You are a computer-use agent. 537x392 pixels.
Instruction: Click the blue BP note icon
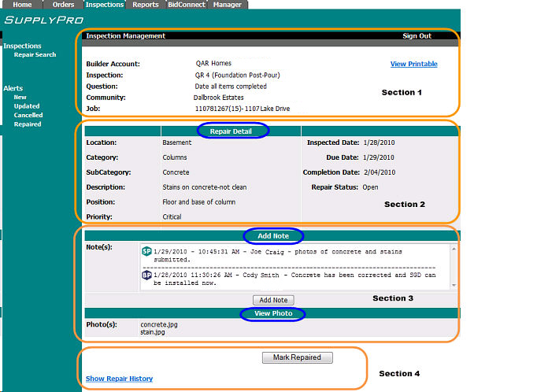[146, 276]
